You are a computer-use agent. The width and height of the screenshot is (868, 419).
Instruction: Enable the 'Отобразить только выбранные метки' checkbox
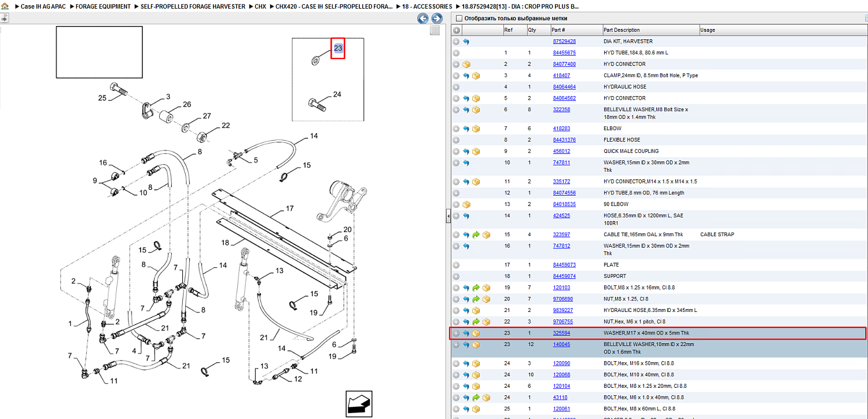[459, 19]
